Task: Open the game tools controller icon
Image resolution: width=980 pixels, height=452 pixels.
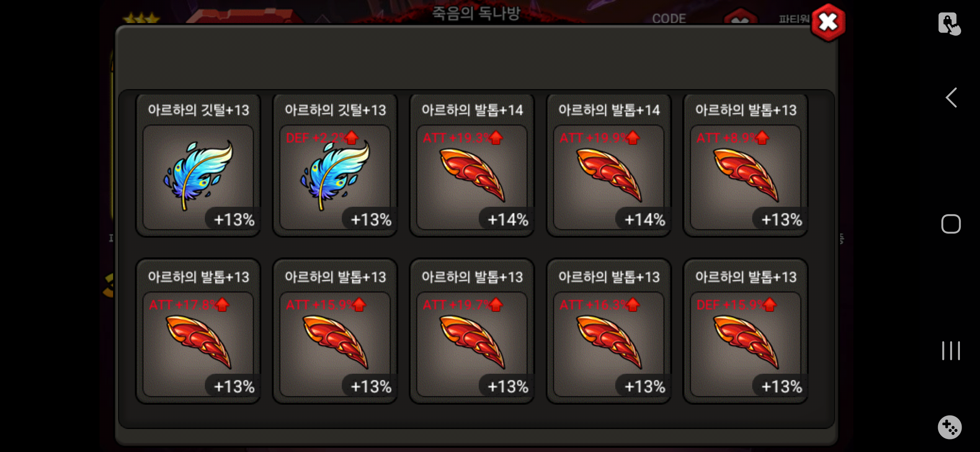Action: tap(949, 427)
